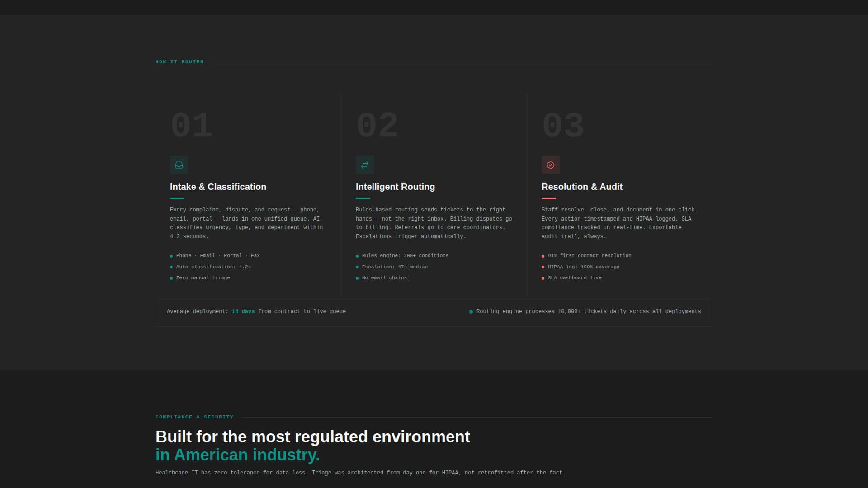
Task: Click the HOW IT ROUTES section label
Action: 179,62
